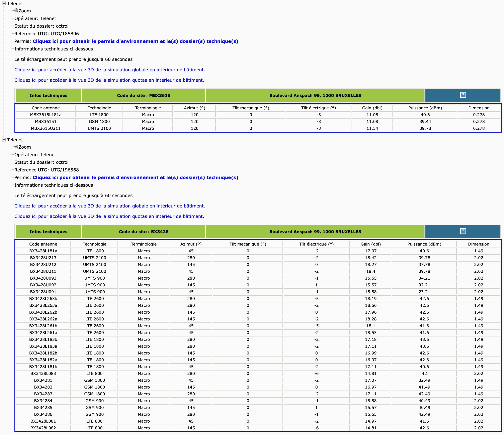Screen dimensions: 504x435
Task: Select antenna code cell 'BX3428U213'
Action: tap(43, 258)
